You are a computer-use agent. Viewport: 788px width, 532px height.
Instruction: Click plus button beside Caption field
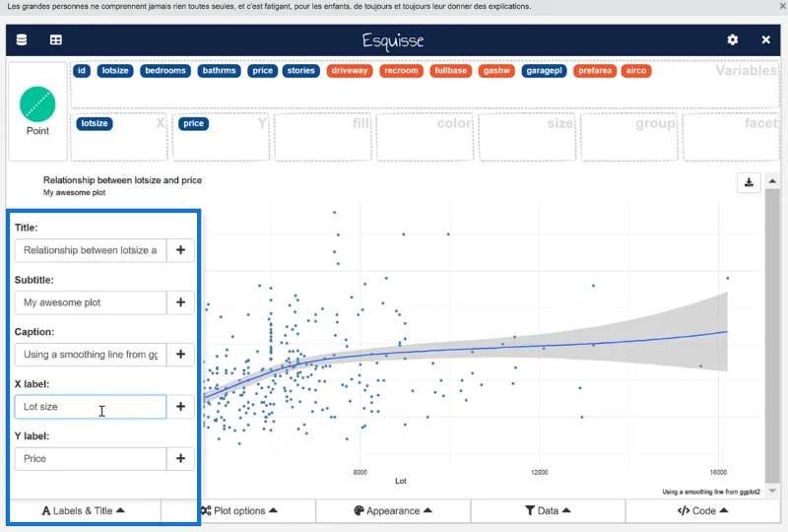[x=180, y=355]
